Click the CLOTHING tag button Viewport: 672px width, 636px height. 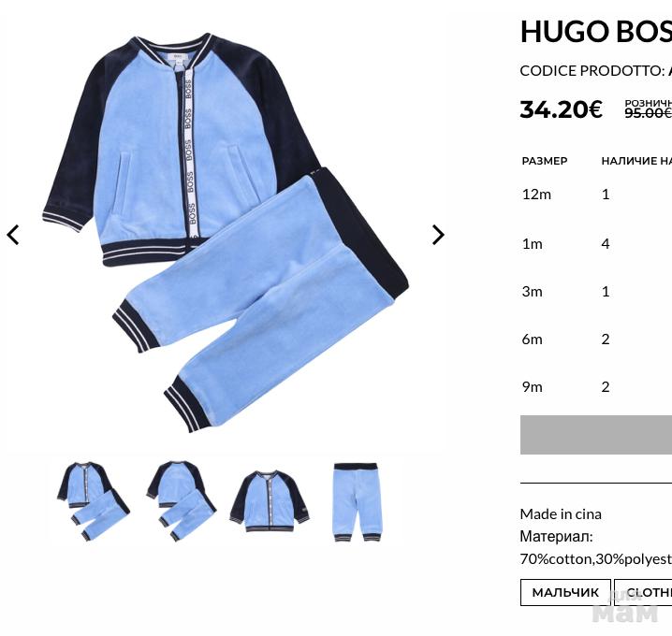coord(643,592)
